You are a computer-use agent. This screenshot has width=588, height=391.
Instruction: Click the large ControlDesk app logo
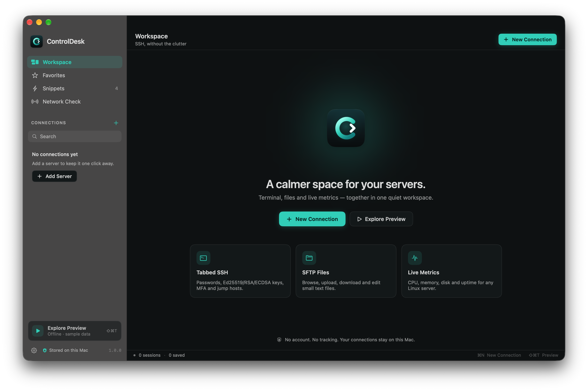click(346, 128)
